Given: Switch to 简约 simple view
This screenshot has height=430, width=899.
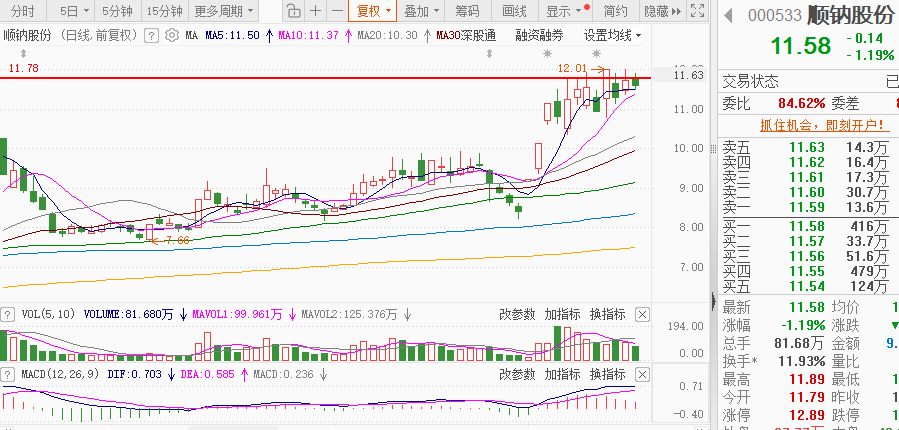Looking at the screenshot, I should [x=616, y=11].
